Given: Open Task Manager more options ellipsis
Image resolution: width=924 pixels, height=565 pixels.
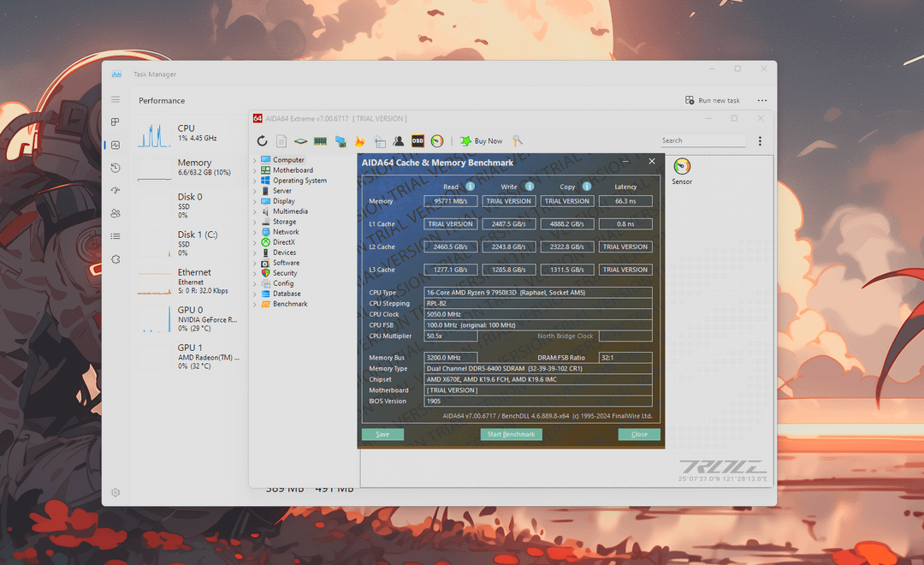Looking at the screenshot, I should pyautogui.click(x=762, y=100).
